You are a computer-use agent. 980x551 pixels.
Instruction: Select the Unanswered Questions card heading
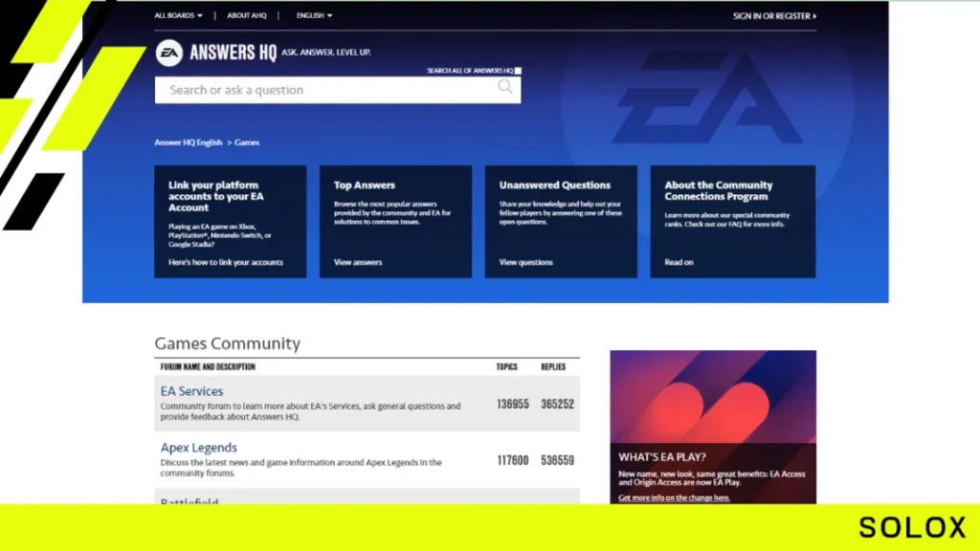click(554, 185)
